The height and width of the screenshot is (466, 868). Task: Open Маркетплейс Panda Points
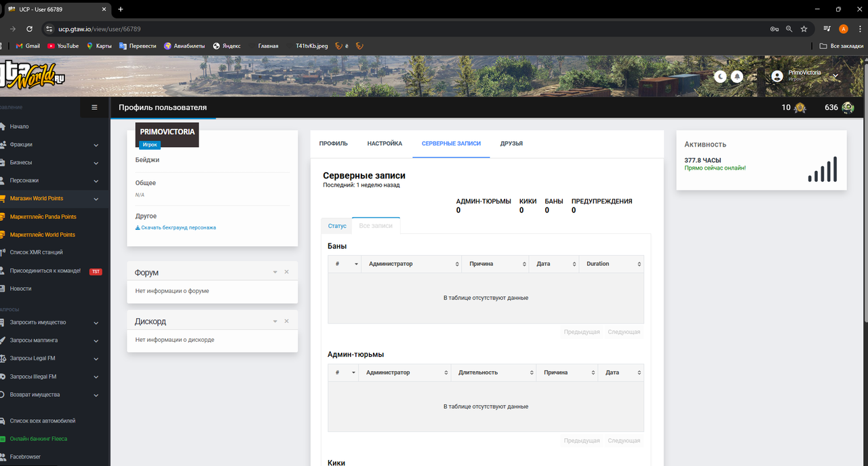point(43,216)
